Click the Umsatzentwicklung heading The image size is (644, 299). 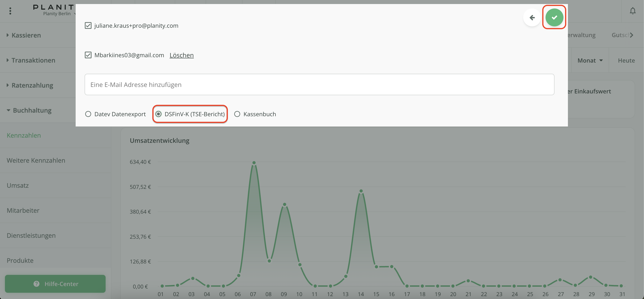(160, 141)
